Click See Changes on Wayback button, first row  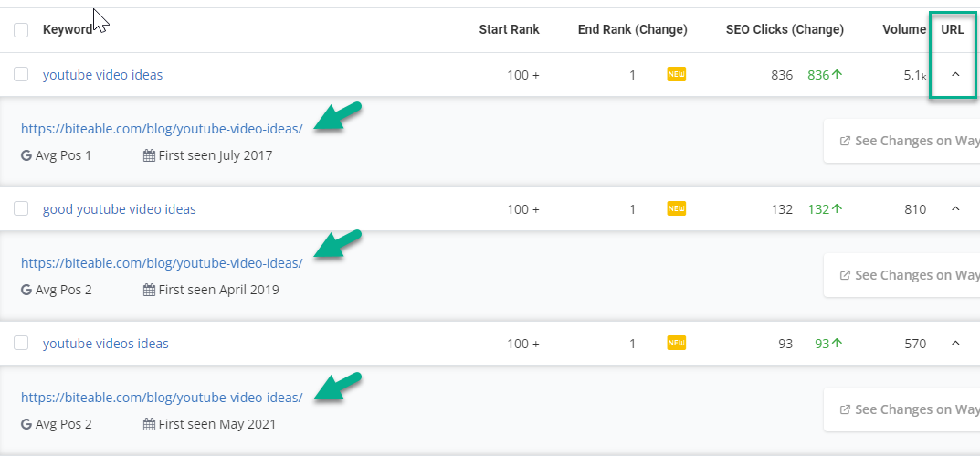point(901,141)
